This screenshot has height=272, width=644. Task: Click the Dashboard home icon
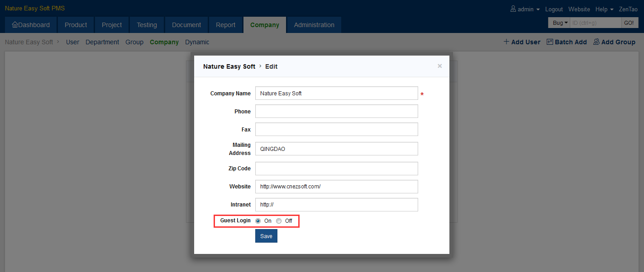[x=15, y=25]
